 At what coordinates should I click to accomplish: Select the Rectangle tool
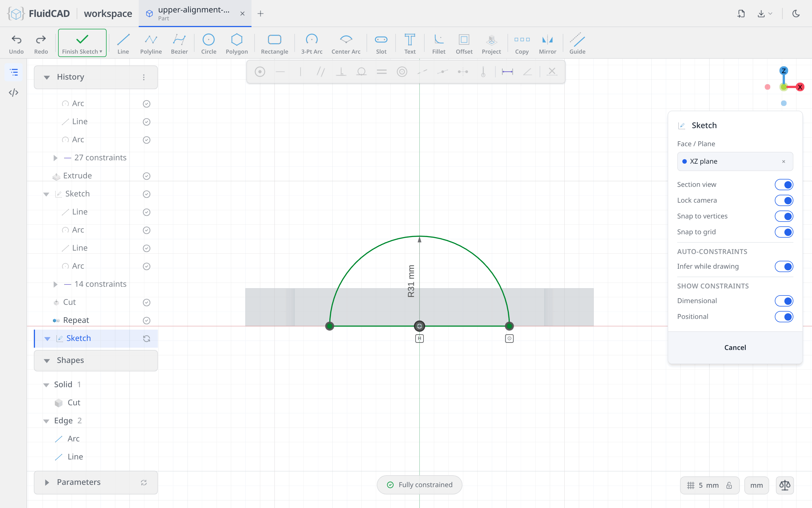tap(274, 44)
